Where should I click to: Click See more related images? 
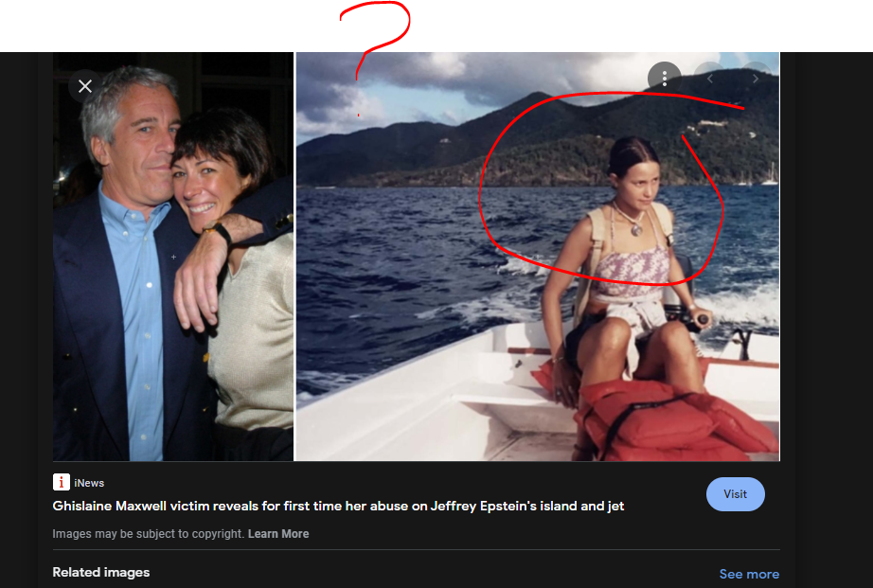pos(749,574)
